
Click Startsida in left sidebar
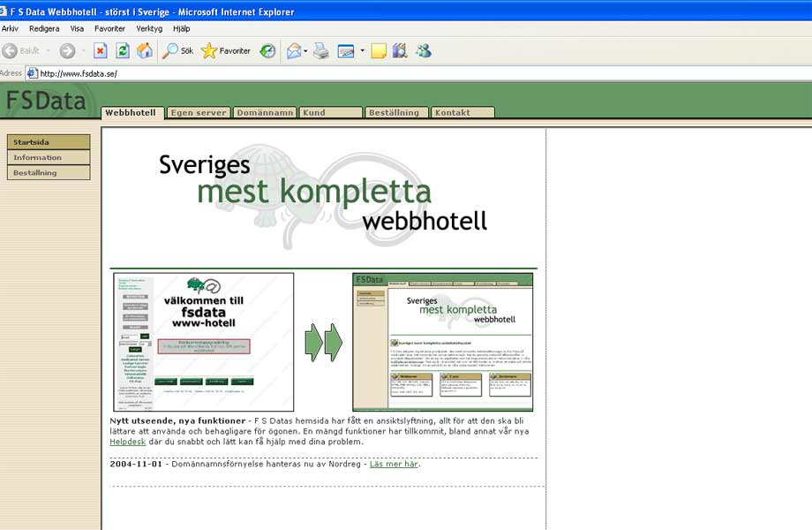49,142
